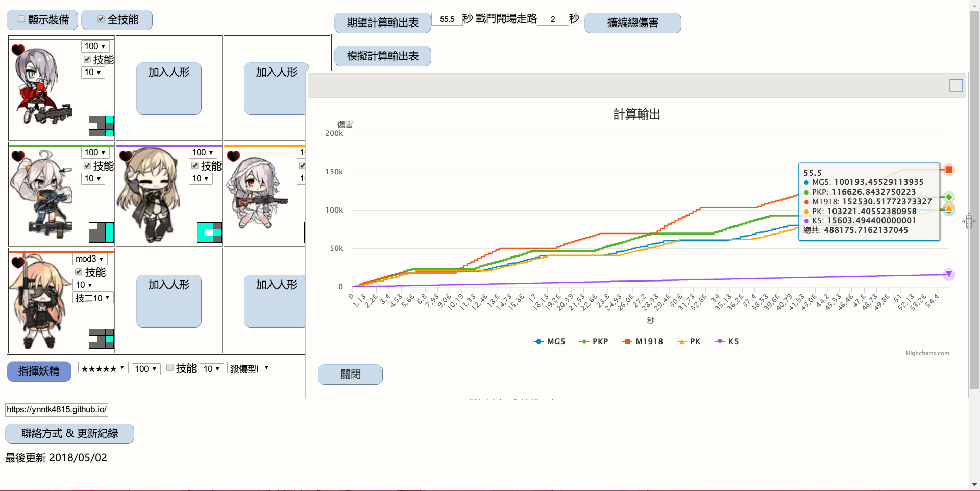Toggle K5 series in chart legend

coord(727,341)
